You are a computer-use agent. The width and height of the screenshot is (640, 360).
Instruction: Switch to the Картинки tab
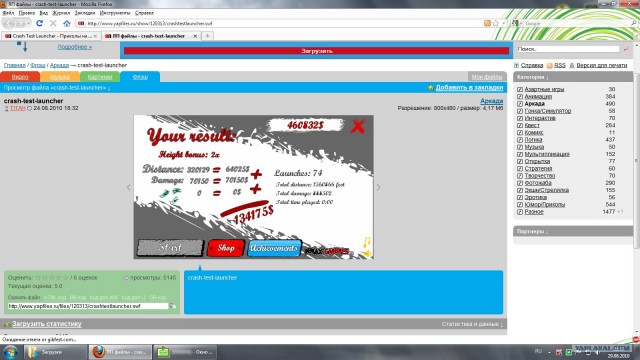tap(100, 77)
